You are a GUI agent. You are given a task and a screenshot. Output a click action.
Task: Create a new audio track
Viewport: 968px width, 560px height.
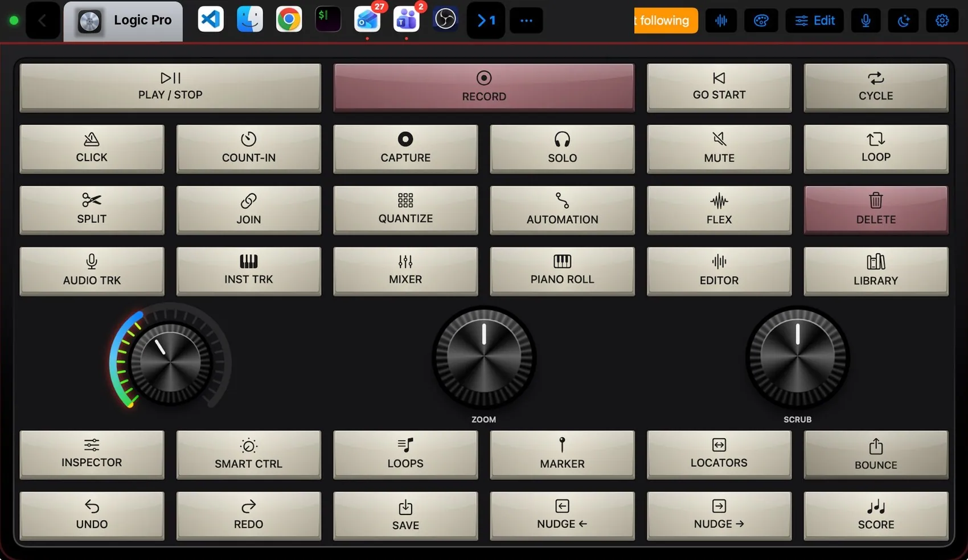[x=92, y=271]
